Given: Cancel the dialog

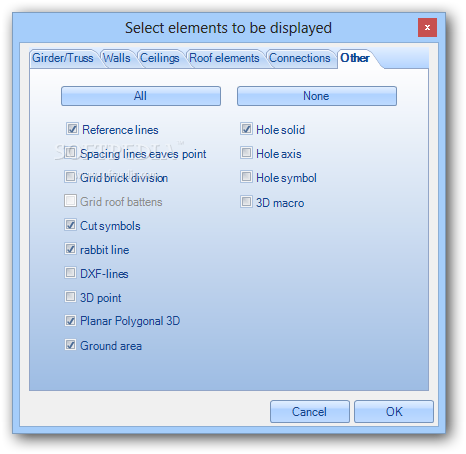Looking at the screenshot, I should (310, 412).
